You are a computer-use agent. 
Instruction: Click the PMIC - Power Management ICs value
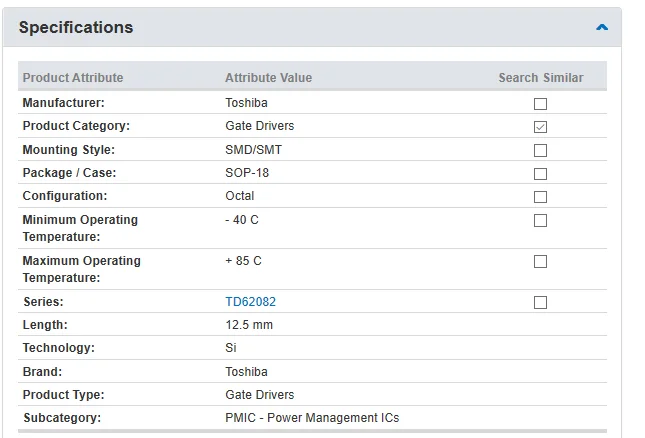[x=312, y=417]
